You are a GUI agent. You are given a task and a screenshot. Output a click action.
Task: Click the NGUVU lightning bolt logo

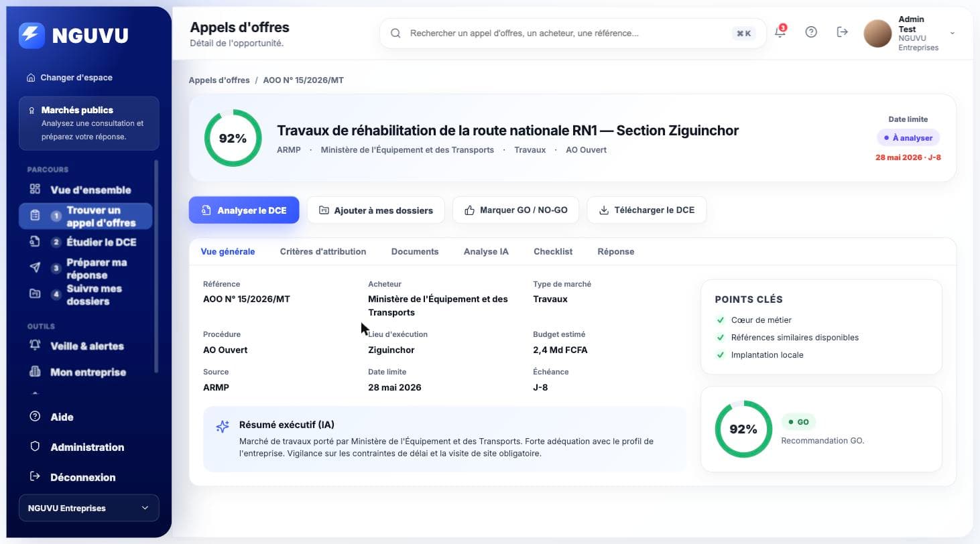[x=32, y=36]
